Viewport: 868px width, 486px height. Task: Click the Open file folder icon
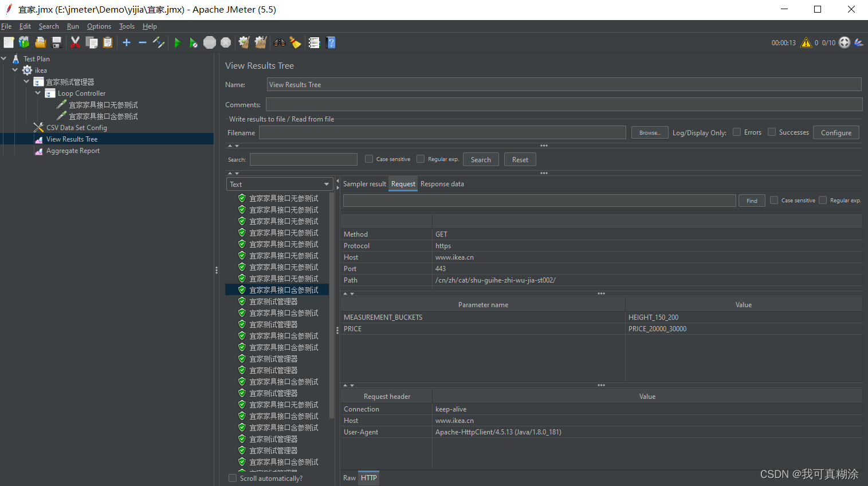(41, 42)
